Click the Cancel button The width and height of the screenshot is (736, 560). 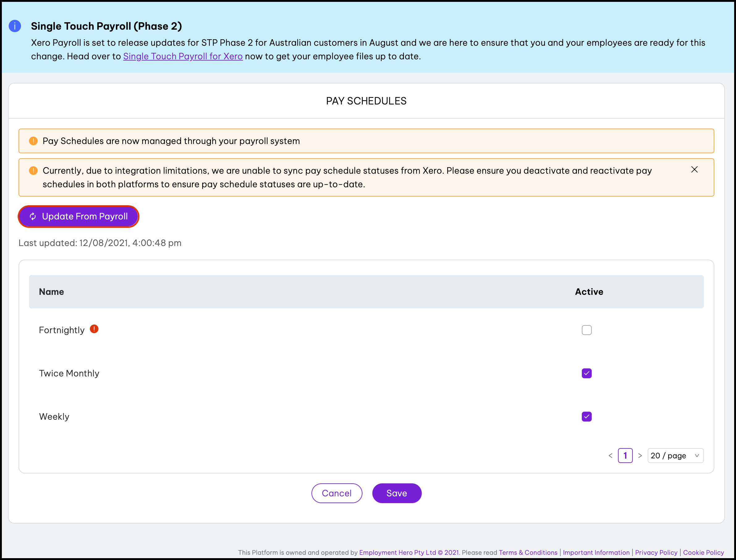336,493
